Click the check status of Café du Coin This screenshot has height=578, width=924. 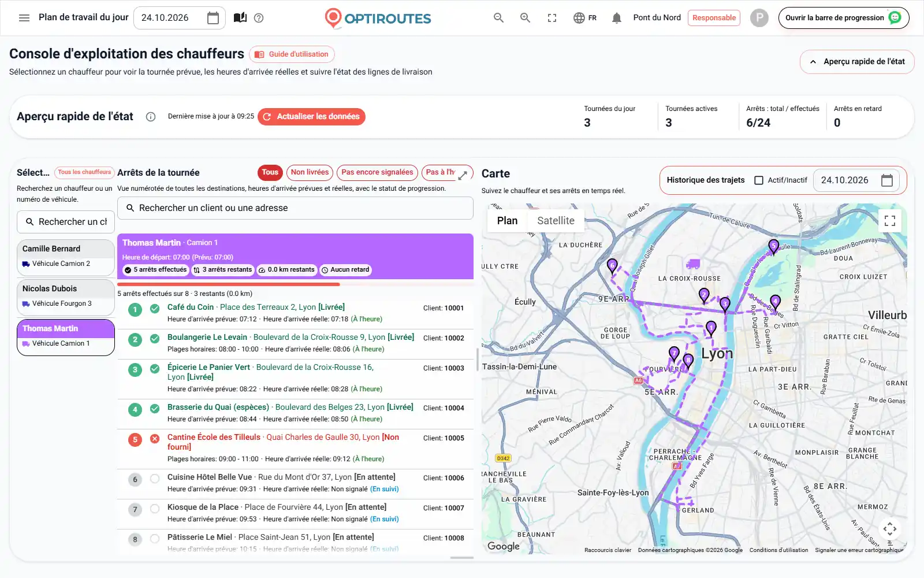(x=155, y=309)
